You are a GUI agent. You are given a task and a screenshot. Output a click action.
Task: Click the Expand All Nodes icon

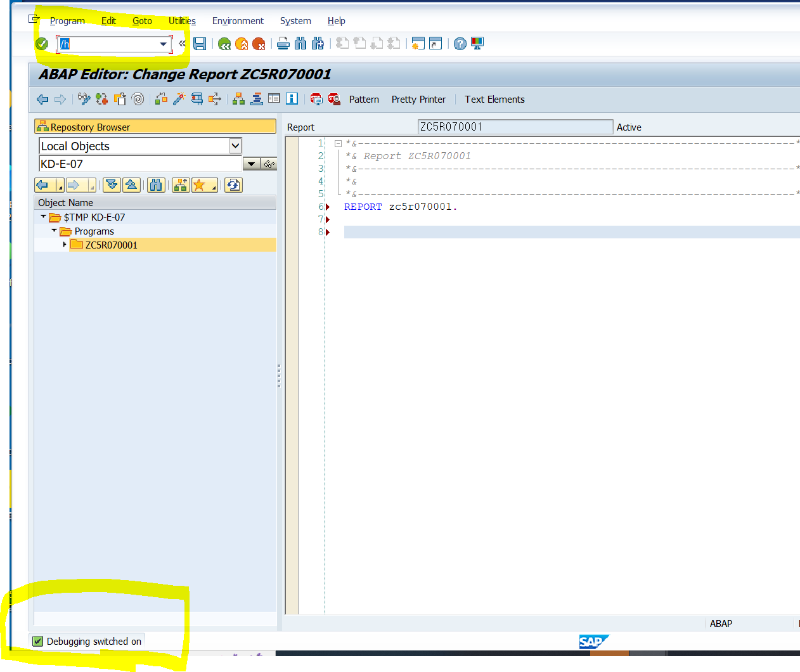tap(112, 185)
